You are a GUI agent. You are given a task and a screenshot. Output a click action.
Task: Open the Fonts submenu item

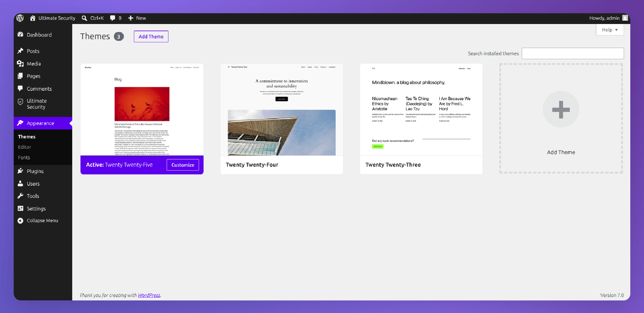pos(24,158)
